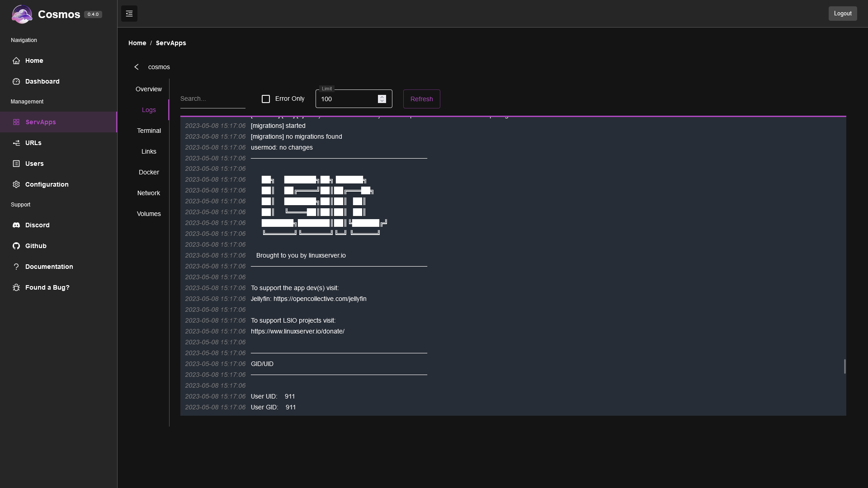Click the URLs route icon

coord(16,143)
